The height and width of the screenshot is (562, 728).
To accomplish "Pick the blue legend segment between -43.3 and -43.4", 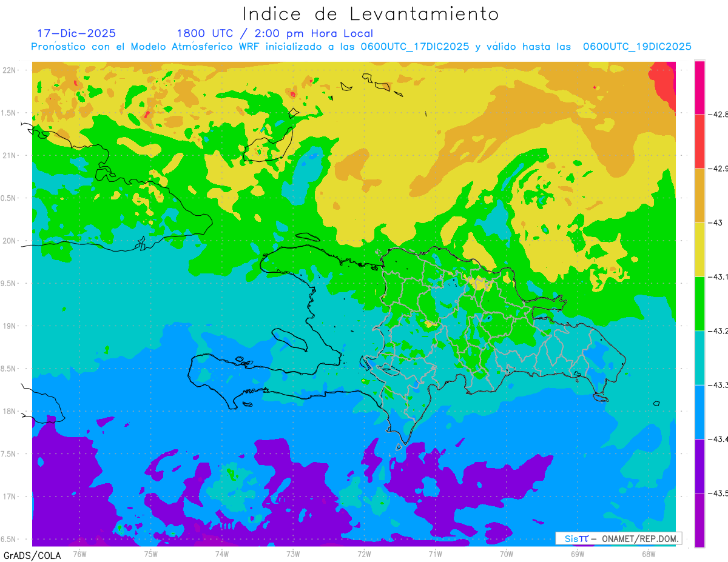I will (699, 412).
